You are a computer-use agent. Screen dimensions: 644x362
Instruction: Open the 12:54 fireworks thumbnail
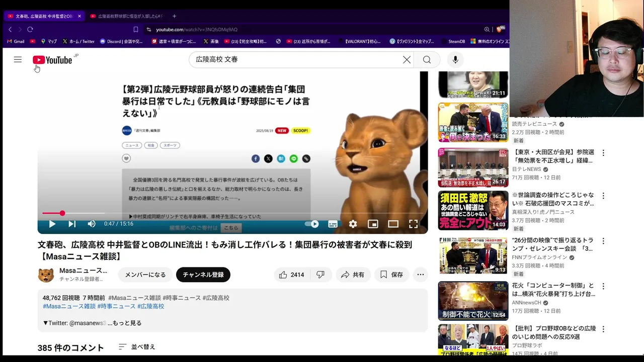(473, 301)
